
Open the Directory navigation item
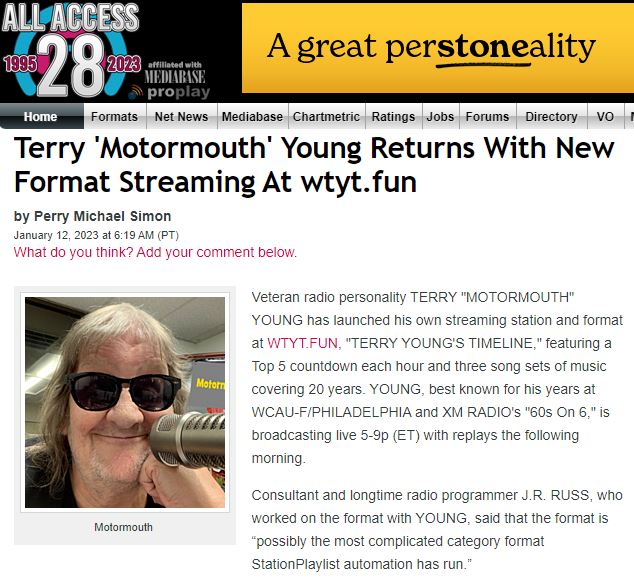[x=551, y=116]
